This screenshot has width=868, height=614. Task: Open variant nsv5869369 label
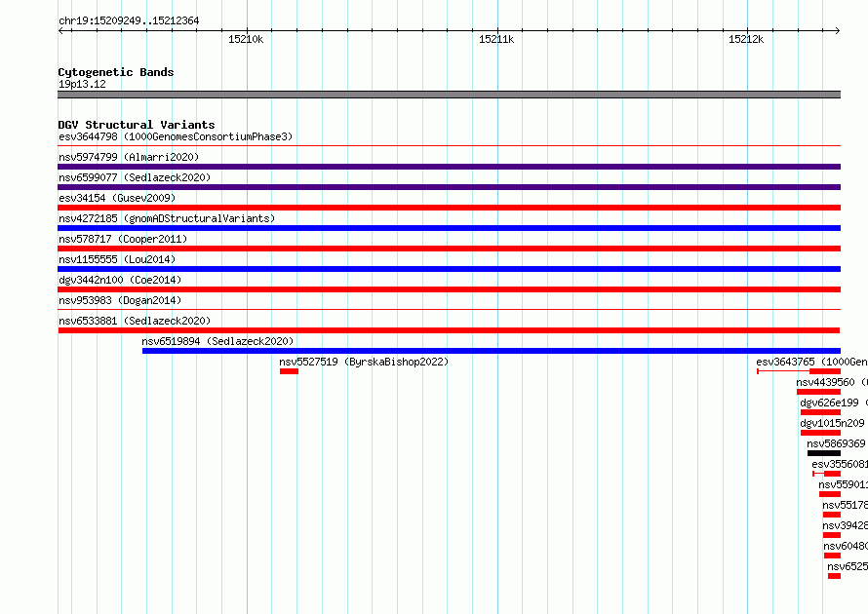(836, 443)
